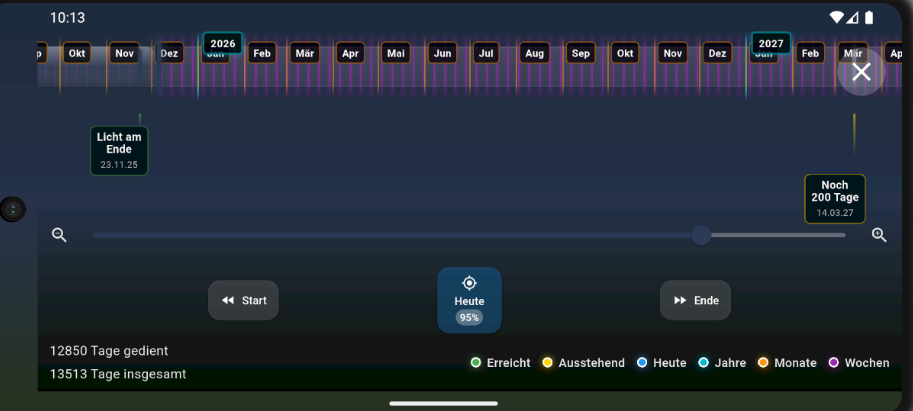Select the Aug month label
The height and width of the screenshot is (411, 913).
[x=534, y=53]
